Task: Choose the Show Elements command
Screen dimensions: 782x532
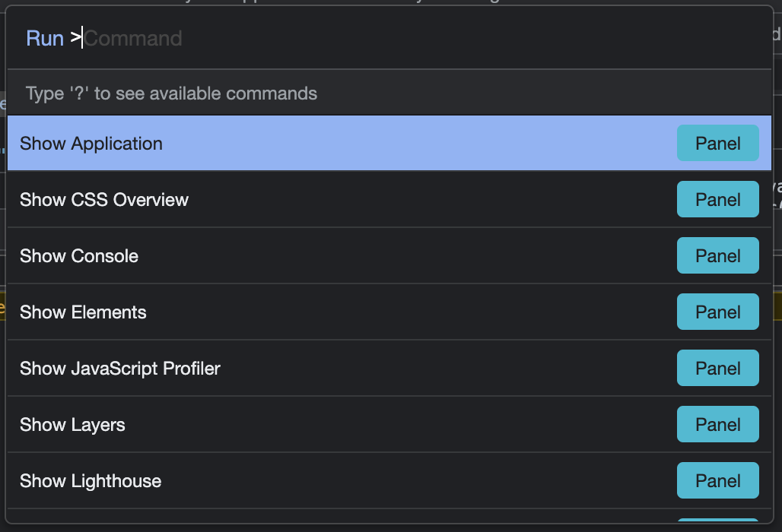Action: (x=83, y=312)
